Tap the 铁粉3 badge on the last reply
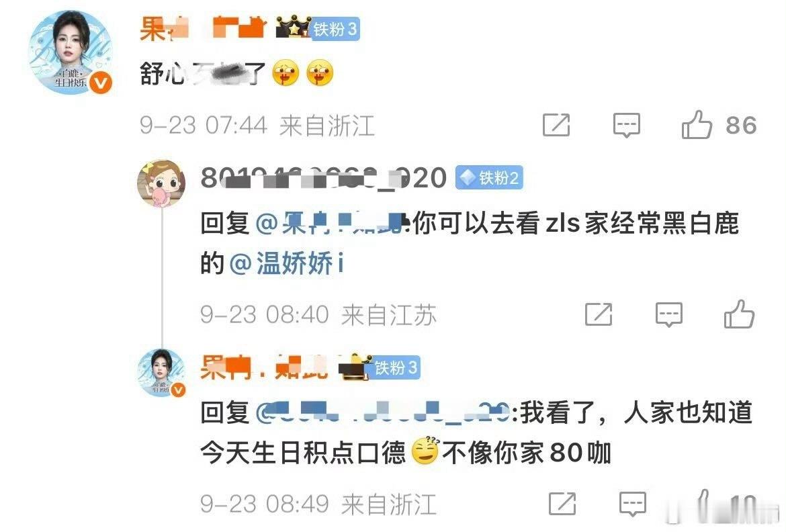This screenshot has height=532, width=786. pyautogui.click(x=396, y=367)
